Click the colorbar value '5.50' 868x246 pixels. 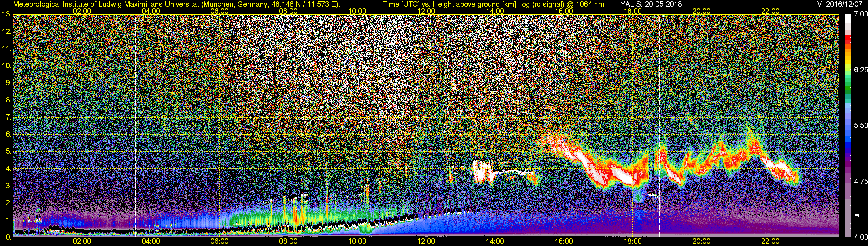[x=861, y=125]
